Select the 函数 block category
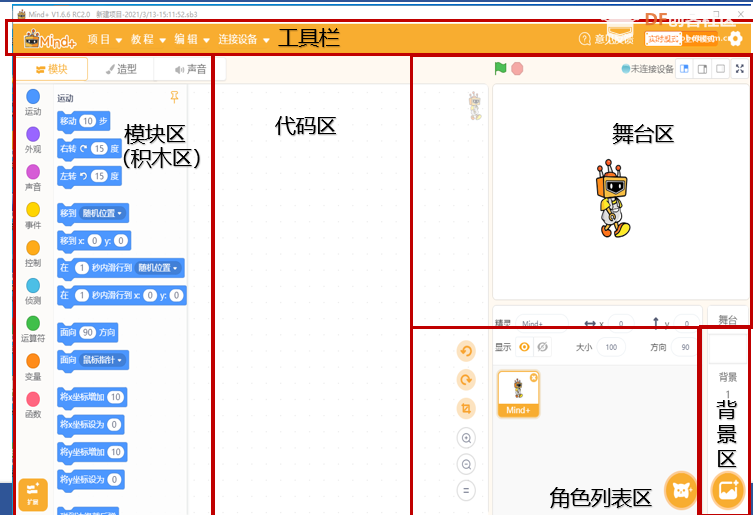The height and width of the screenshot is (515, 753). pyautogui.click(x=33, y=405)
